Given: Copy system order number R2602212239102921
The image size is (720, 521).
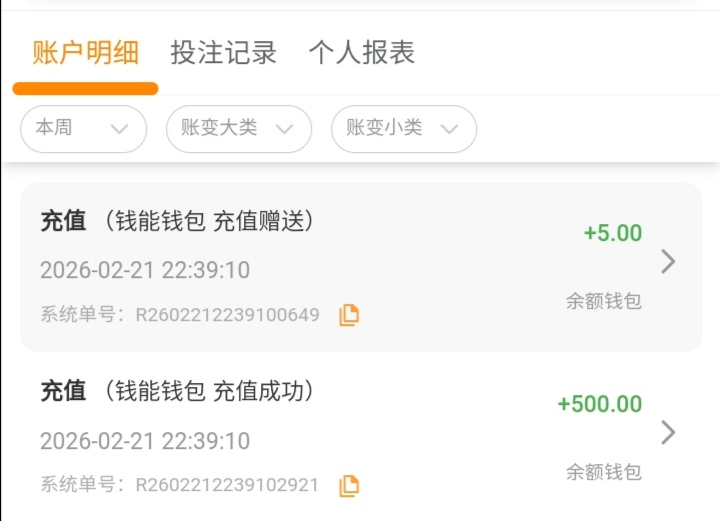Looking at the screenshot, I should coord(348,486).
